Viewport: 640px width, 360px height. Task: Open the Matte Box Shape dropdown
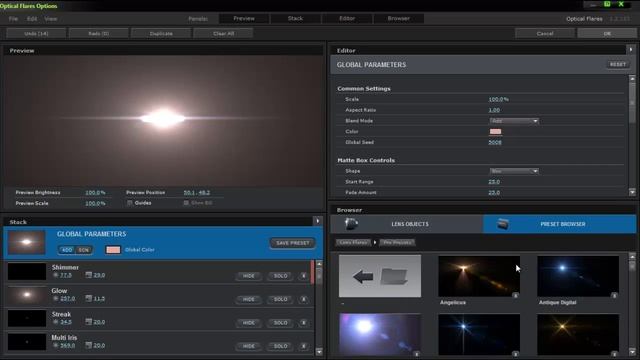click(514, 171)
